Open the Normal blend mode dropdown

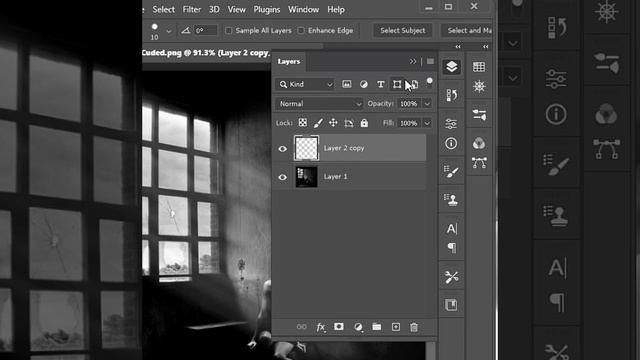click(x=319, y=104)
